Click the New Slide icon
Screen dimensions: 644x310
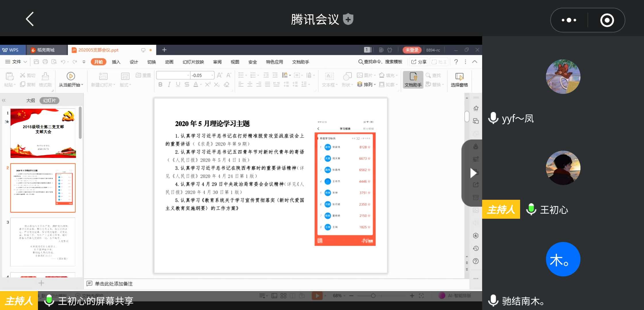click(103, 76)
